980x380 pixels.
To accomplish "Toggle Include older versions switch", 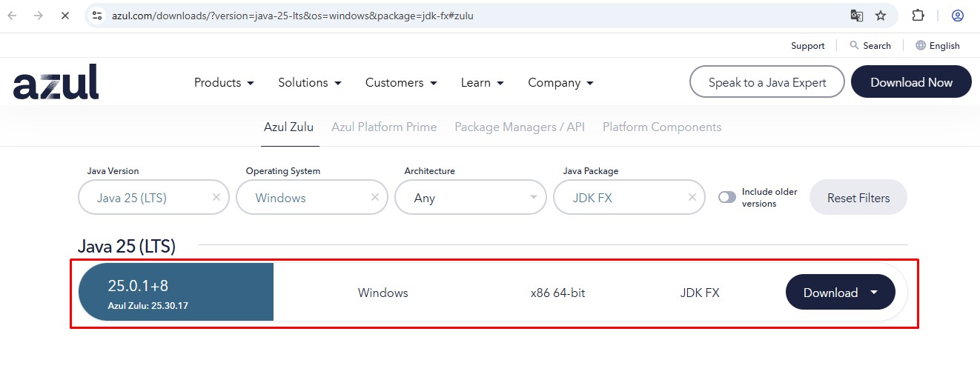I will pyautogui.click(x=727, y=197).
